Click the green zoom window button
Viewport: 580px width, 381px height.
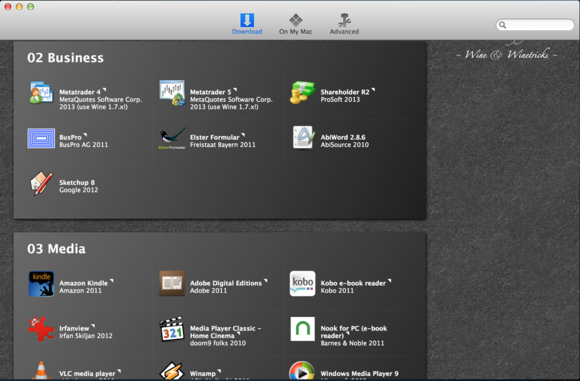[31, 7]
